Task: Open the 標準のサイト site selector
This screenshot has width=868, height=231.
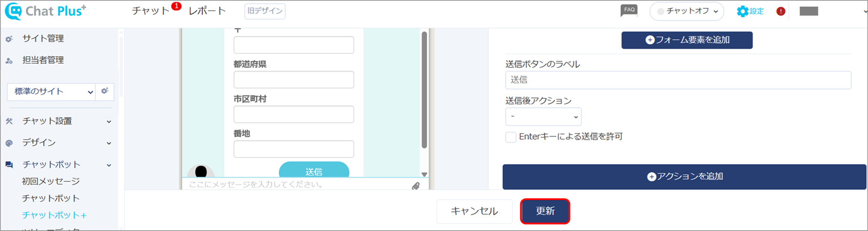Action: coord(51,92)
